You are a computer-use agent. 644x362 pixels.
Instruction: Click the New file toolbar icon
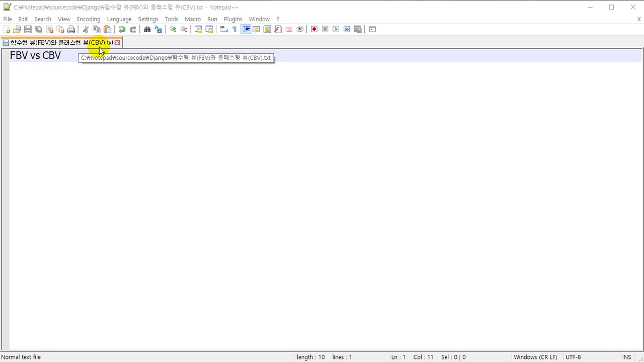[x=7, y=29]
